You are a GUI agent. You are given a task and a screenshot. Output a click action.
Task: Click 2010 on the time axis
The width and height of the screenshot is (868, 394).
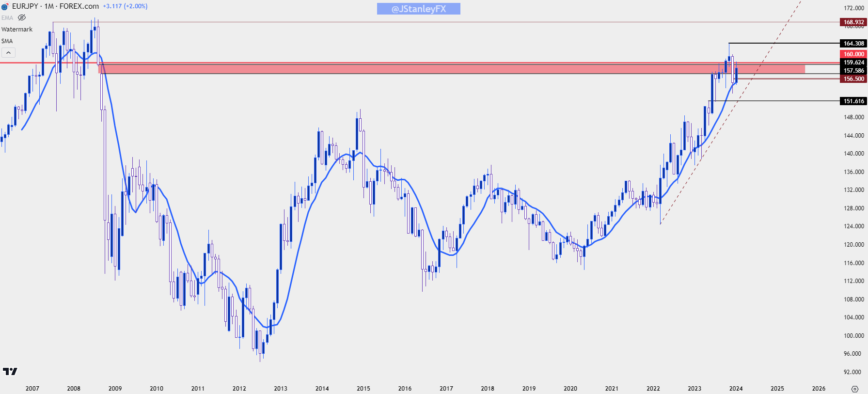pos(157,389)
